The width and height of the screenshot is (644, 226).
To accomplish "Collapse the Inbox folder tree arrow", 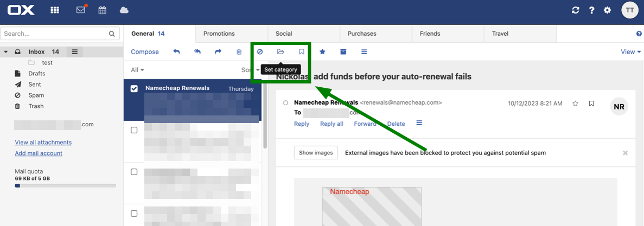I will click(6, 52).
